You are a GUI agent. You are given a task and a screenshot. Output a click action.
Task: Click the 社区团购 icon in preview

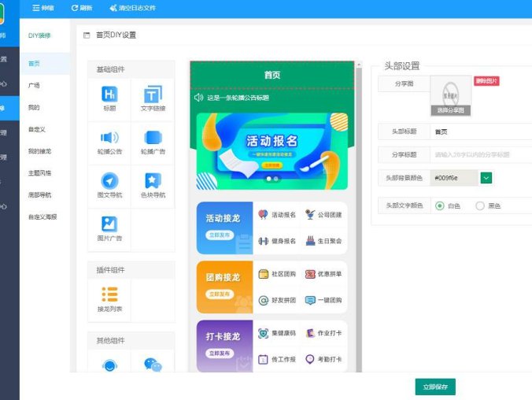(264, 274)
